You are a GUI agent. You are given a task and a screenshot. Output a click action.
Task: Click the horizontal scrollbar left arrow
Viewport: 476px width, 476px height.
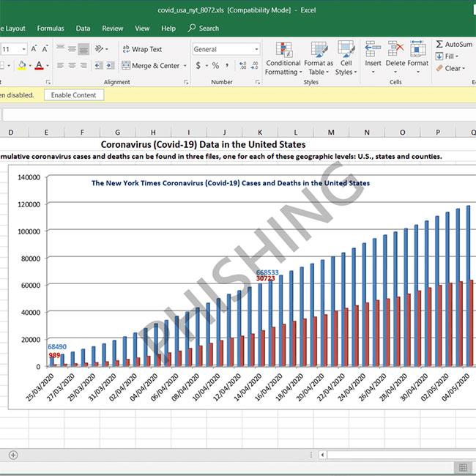click(x=322, y=455)
